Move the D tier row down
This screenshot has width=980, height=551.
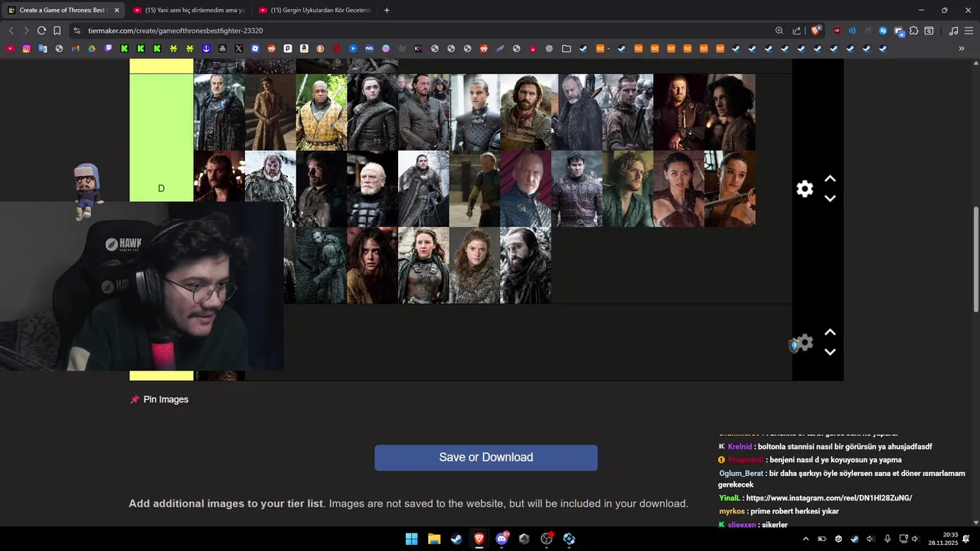point(830,198)
